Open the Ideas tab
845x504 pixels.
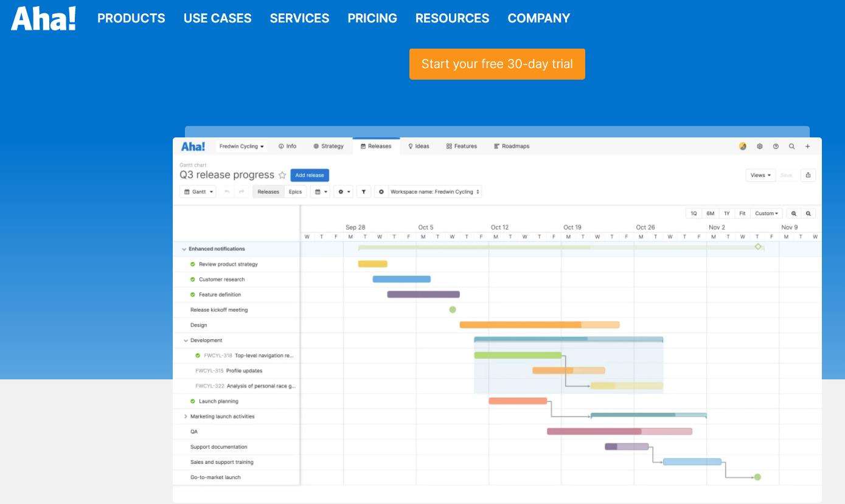coord(419,147)
